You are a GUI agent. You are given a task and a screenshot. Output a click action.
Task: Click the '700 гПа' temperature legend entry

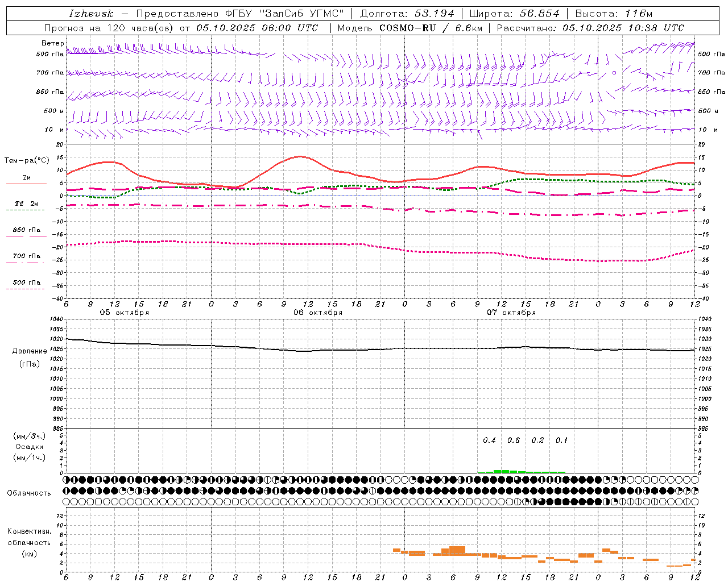[x=26, y=256]
